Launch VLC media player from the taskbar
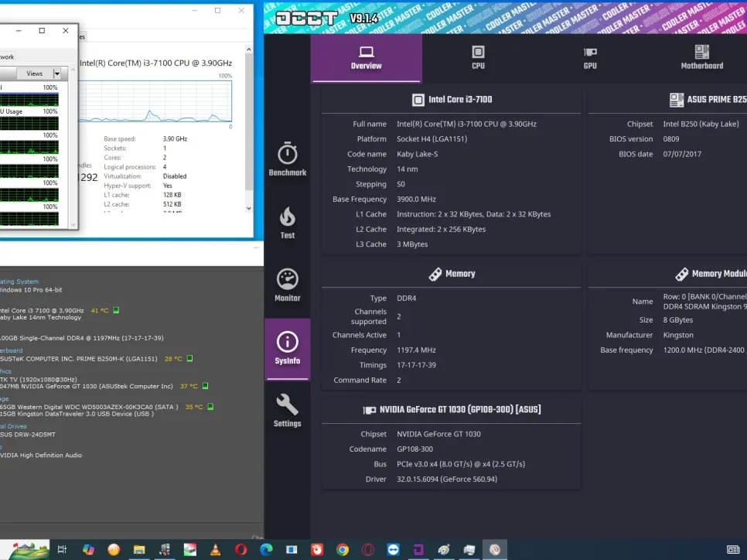 point(215,549)
